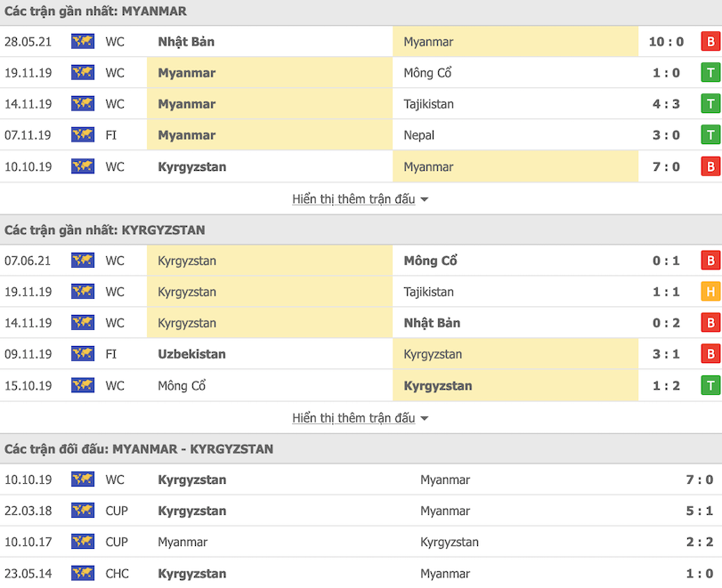The image size is (722, 588).
Task: Click the 2:2 score of 10.10.17 match
Action: pos(694,542)
